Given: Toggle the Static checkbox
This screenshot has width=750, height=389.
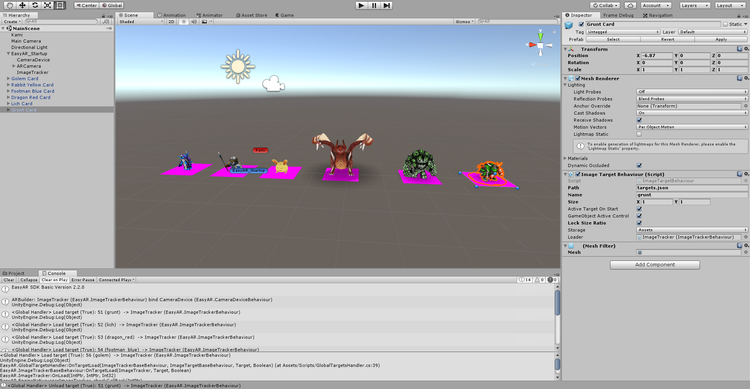Looking at the screenshot, I should pos(726,24).
